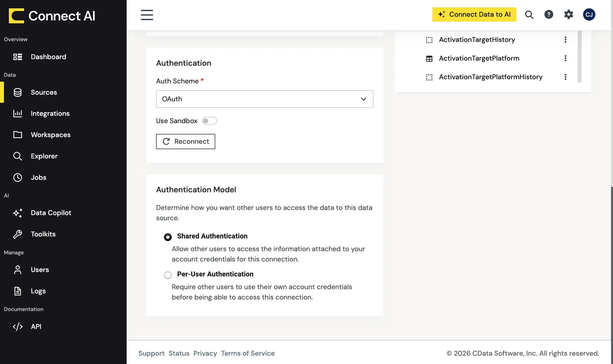Click the ActivationTargetHistory dotted table icon

[429, 40]
